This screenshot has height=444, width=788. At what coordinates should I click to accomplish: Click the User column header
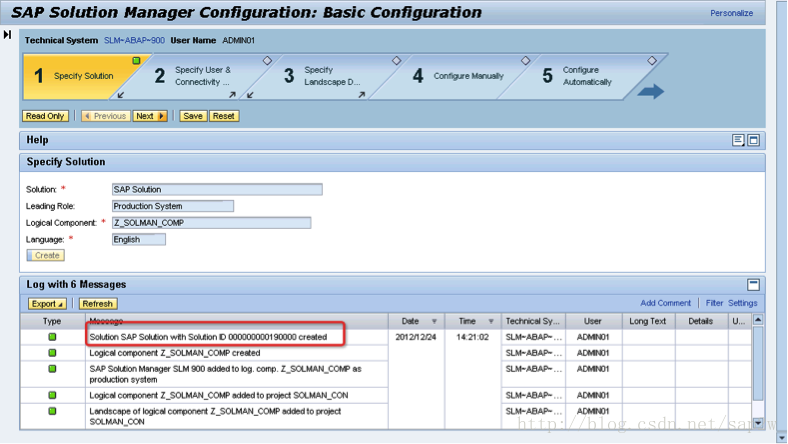[x=593, y=321]
